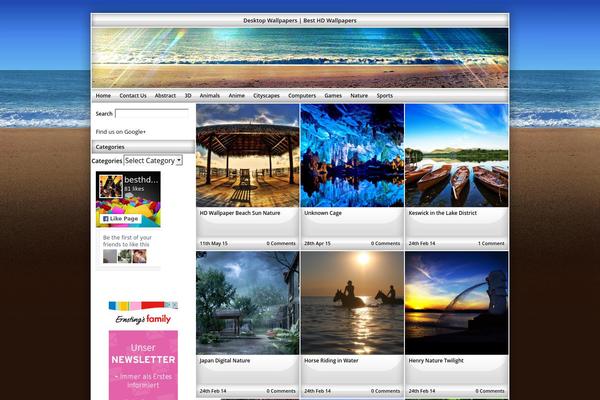The image size is (600, 400).
Task: Open the Anime category
Action: click(236, 96)
